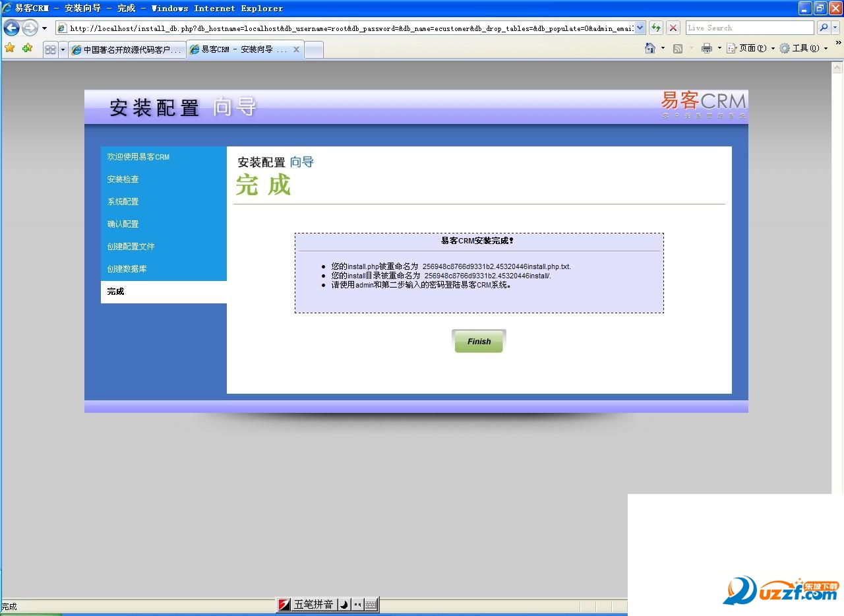Viewport: 844px width, 616px height.
Task: Expand the Home button dropdown arrow
Action: 663,48
